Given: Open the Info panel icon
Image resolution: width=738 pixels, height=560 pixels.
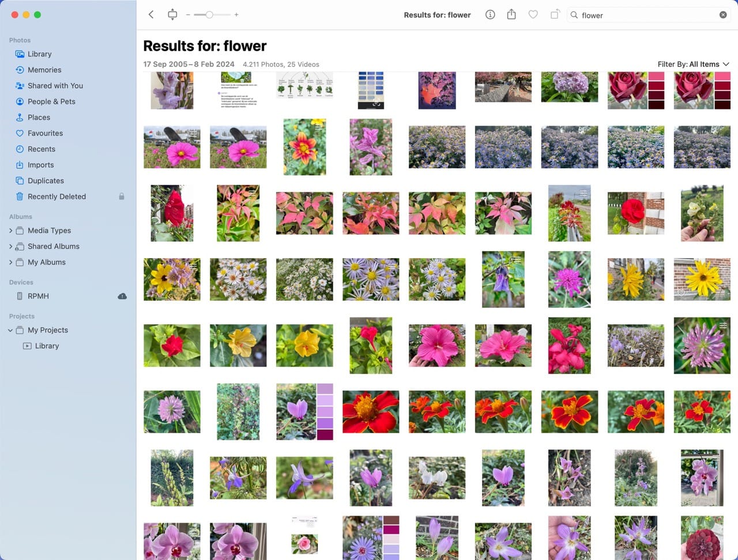Looking at the screenshot, I should coord(490,14).
